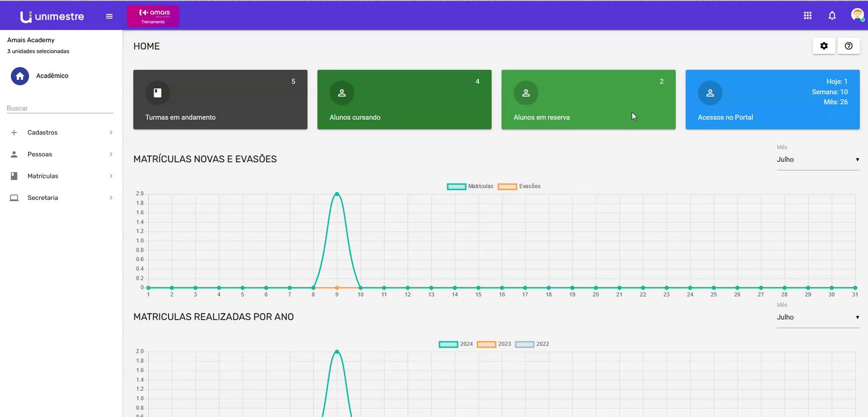Screen dimensions: 868x417
Task: Toggle the Matrículas legend swatch
Action: (457, 186)
